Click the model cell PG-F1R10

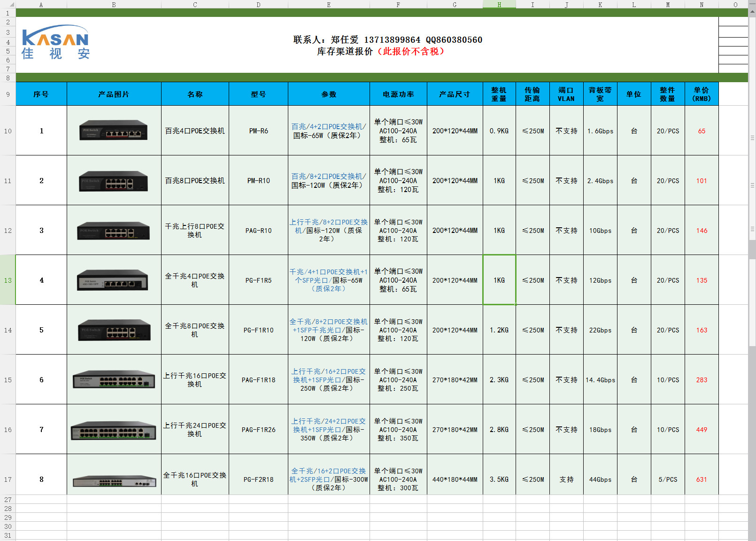[x=258, y=330]
